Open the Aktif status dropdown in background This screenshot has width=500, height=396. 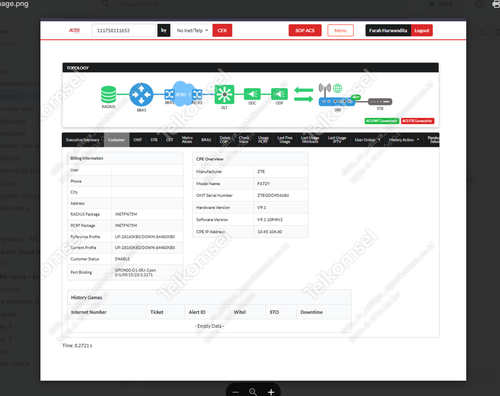click(x=445, y=4)
